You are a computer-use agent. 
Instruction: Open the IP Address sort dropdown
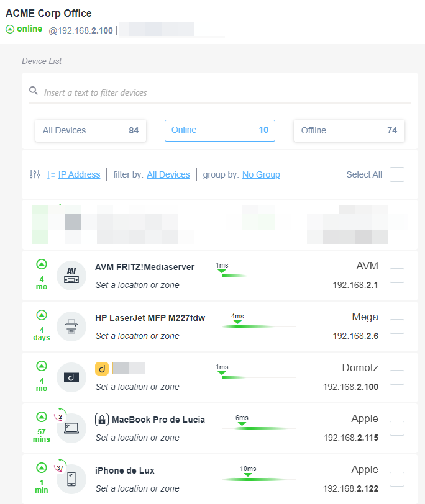[79, 174]
